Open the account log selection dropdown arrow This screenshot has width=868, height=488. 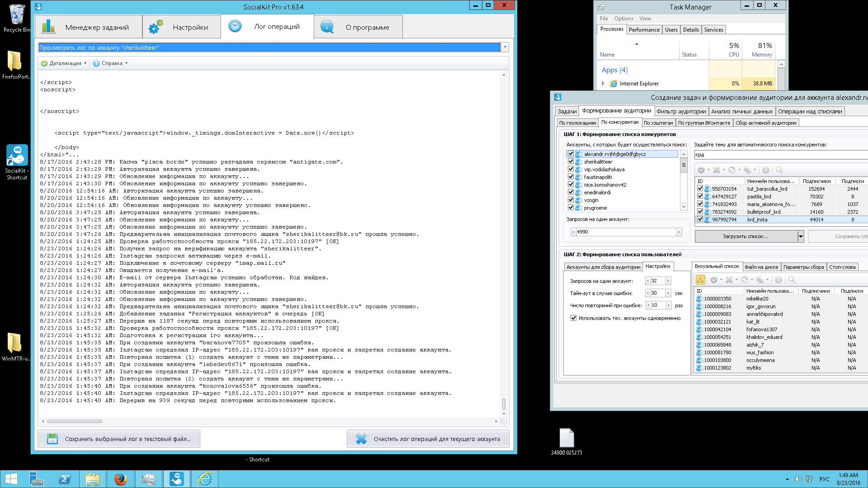click(505, 47)
